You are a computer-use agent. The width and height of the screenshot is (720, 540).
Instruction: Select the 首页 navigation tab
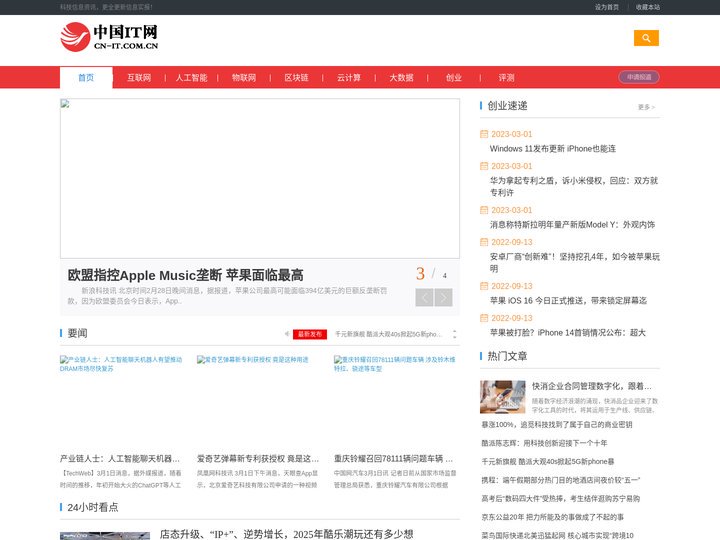click(x=86, y=78)
